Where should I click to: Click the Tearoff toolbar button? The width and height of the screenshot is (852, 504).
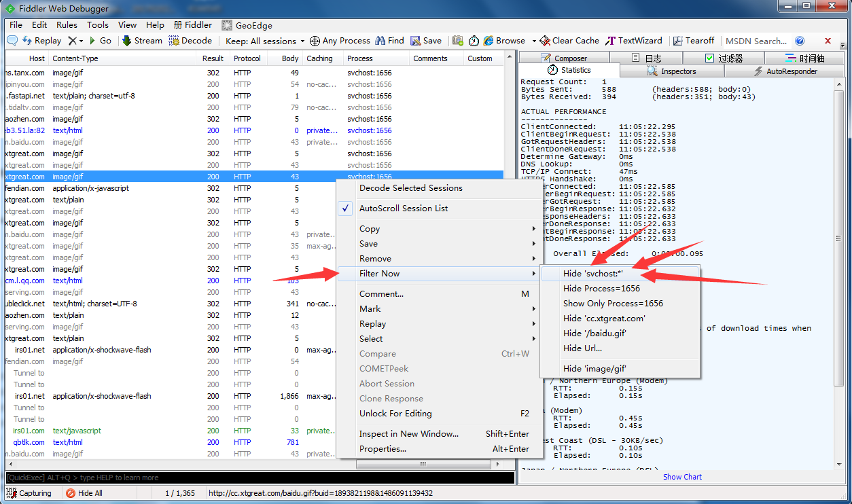pos(694,41)
